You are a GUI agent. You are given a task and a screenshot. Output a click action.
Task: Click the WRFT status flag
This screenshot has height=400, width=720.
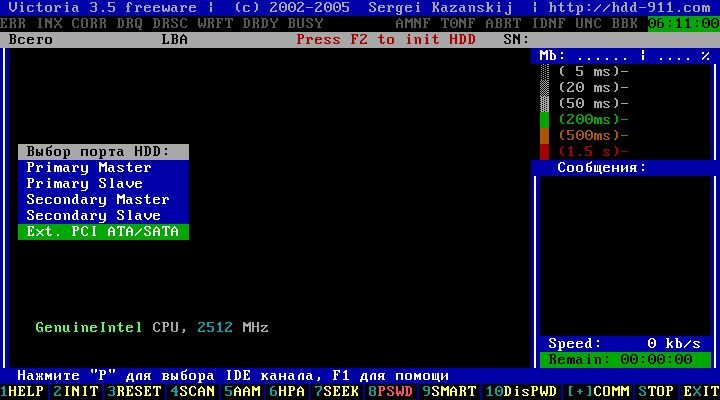tap(215, 23)
